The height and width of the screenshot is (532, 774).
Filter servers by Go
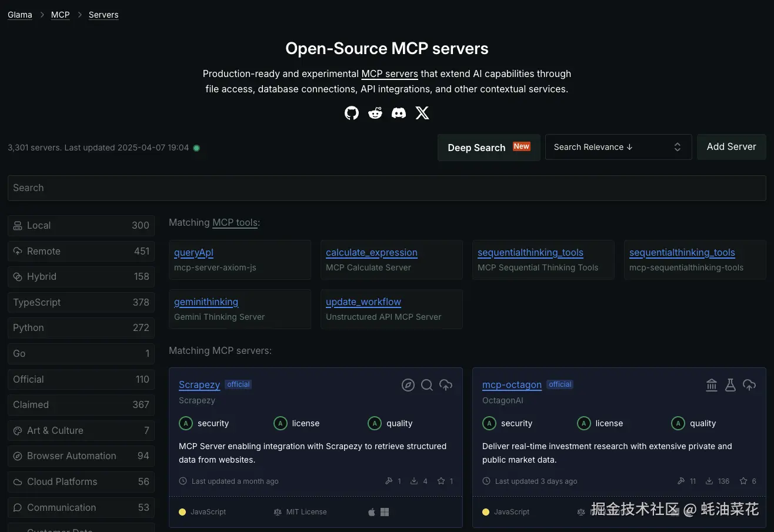pos(81,353)
